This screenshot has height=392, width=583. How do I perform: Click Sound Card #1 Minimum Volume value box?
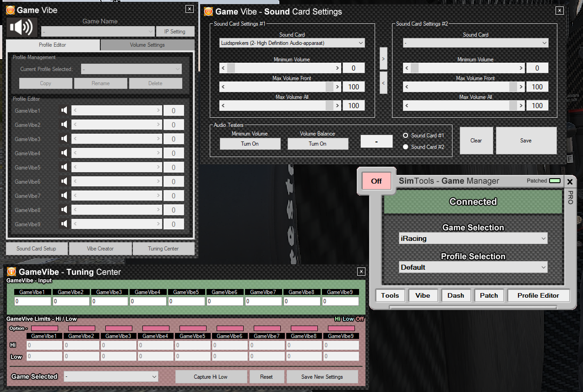click(x=354, y=68)
